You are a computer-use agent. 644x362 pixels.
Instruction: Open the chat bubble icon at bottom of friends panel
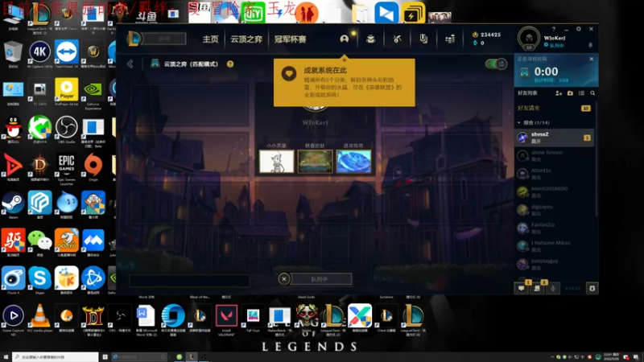click(522, 288)
